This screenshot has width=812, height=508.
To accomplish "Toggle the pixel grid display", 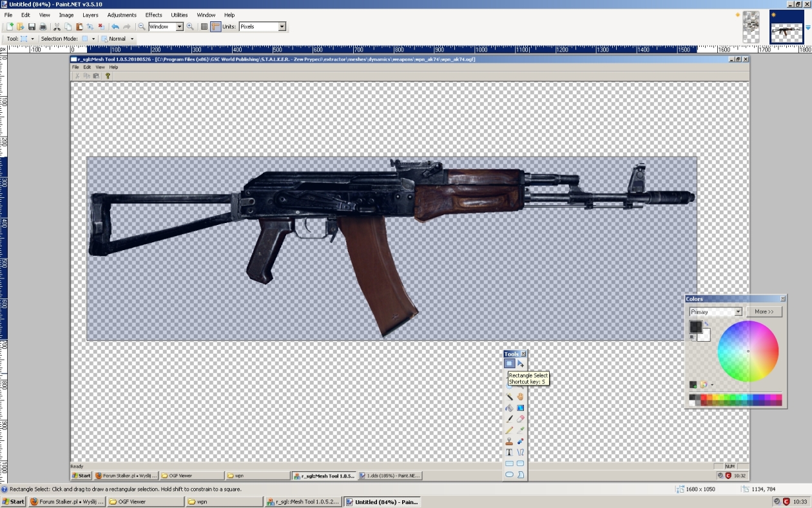I will point(204,26).
